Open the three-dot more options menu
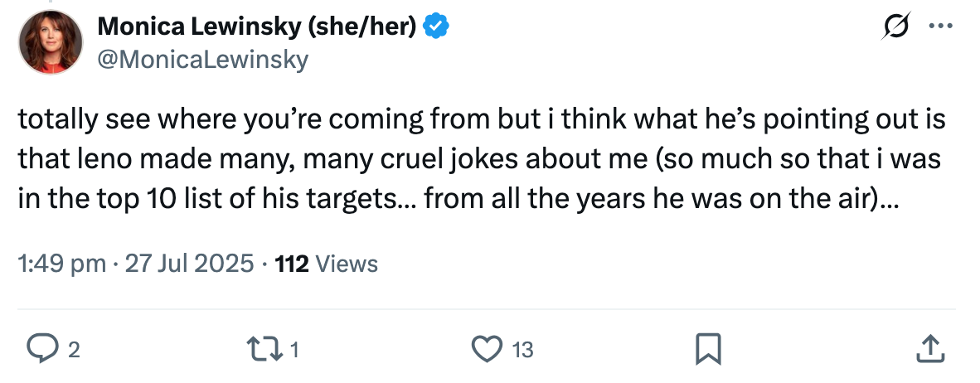This screenshot has width=980, height=383. click(941, 27)
